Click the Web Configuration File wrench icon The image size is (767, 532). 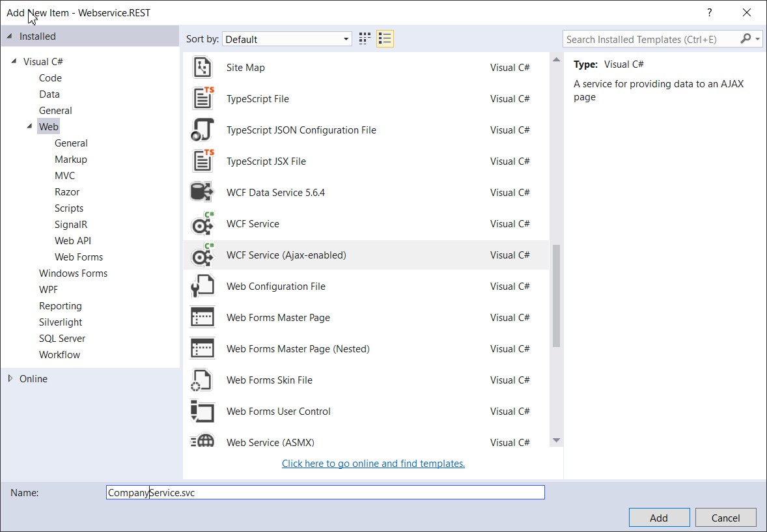point(202,287)
